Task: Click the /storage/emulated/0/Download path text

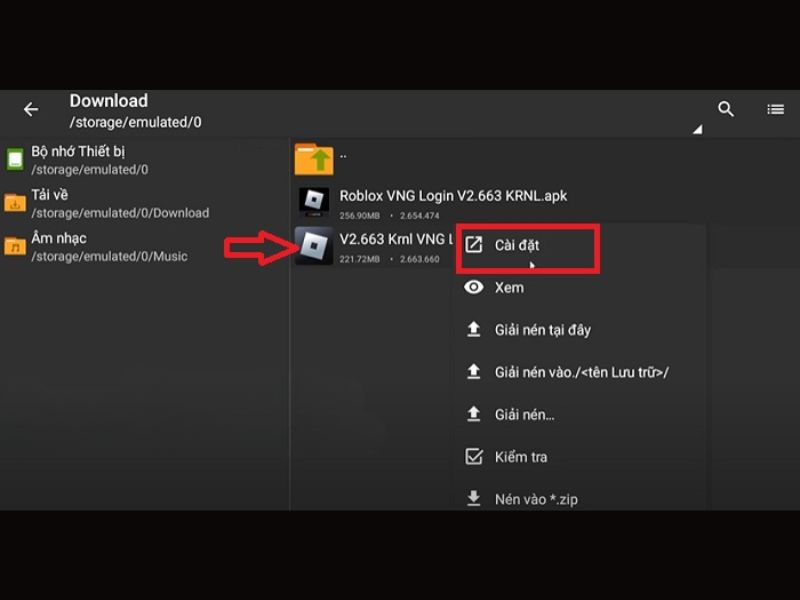Action: coord(120,213)
